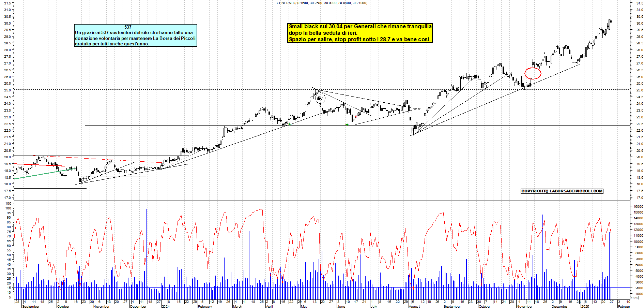Click the '5000' volume axis label
644x308 pixels.
point(639,270)
